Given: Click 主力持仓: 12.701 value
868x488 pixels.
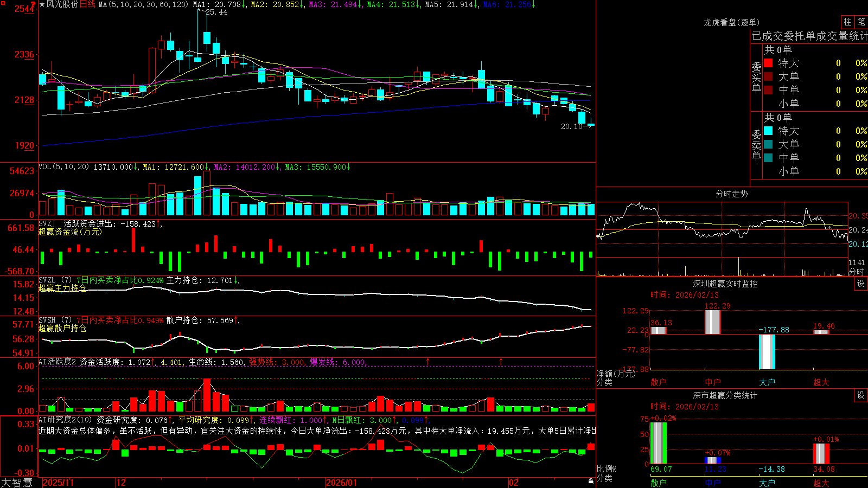Looking at the screenshot, I should point(200,280).
